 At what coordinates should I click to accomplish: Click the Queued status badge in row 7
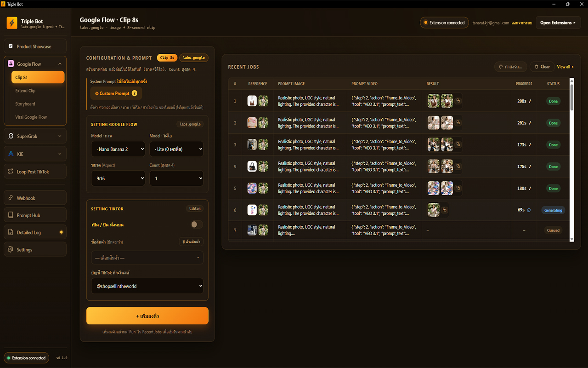(553, 230)
